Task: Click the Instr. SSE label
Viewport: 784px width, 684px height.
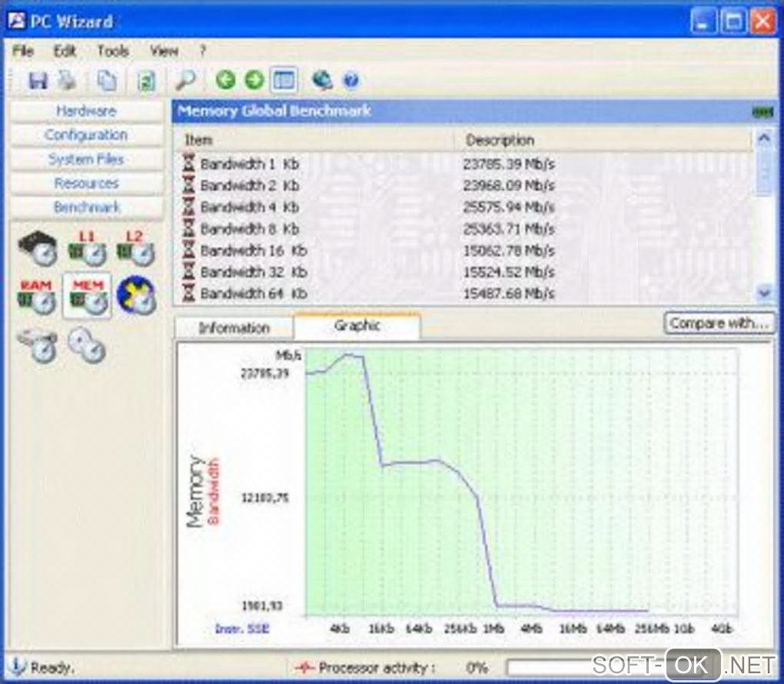Action: point(241,629)
